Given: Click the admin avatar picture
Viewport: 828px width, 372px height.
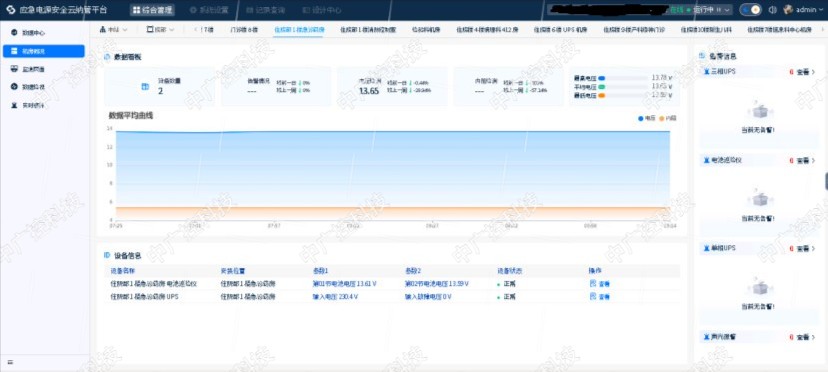Looking at the screenshot, I should pos(788,10).
